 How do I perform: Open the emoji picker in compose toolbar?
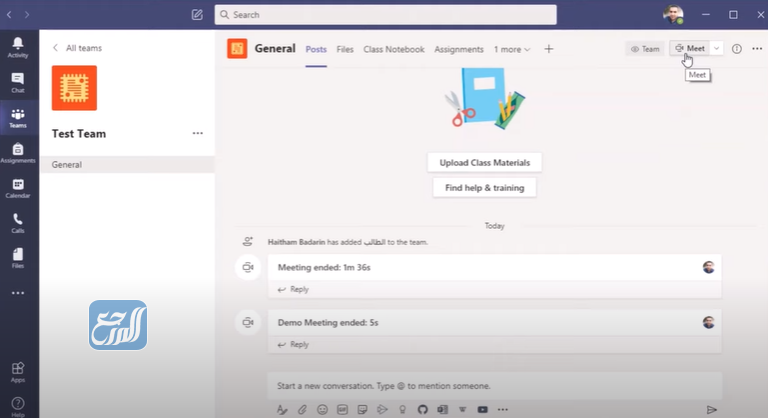pos(322,409)
